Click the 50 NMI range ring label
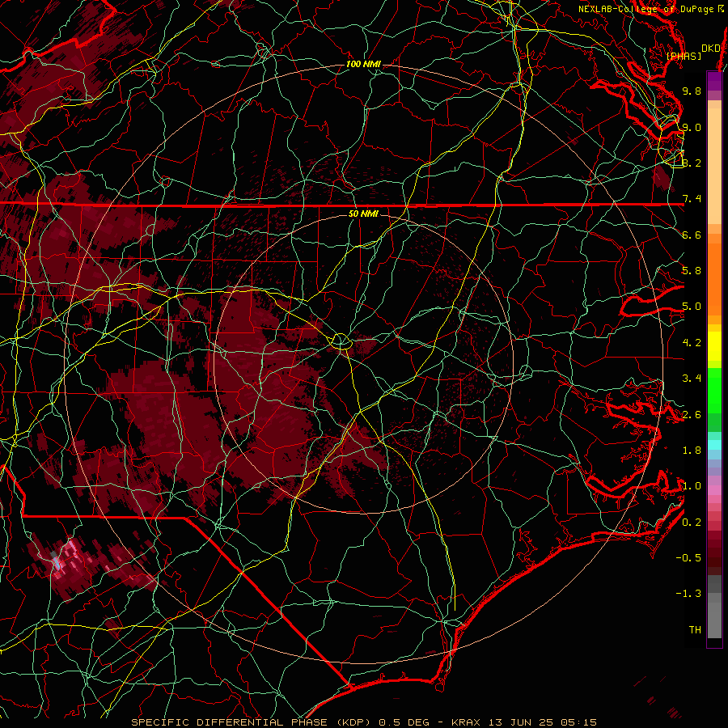728x728 pixels. (363, 214)
